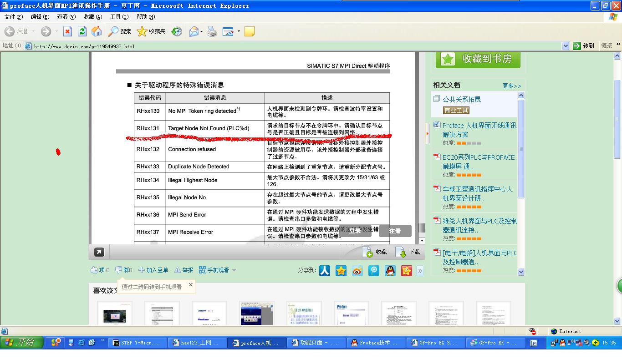Open the 工具(T) menu
622x364 pixels.
pyautogui.click(x=119, y=17)
